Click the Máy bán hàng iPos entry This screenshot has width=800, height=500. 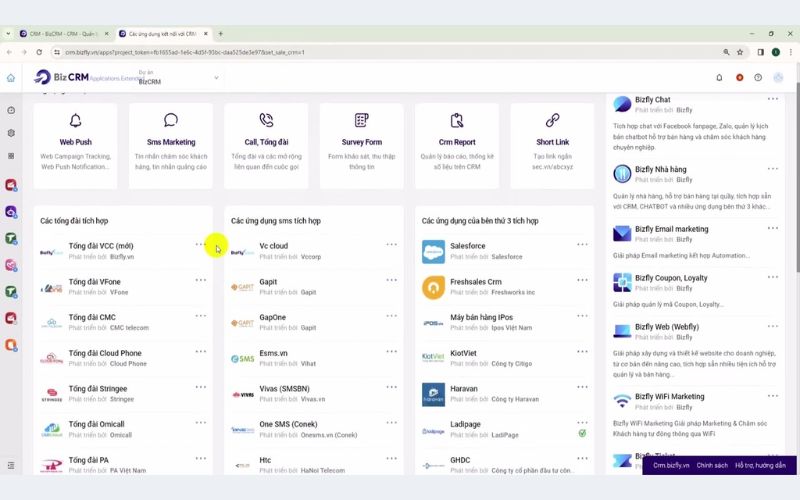(x=504, y=322)
